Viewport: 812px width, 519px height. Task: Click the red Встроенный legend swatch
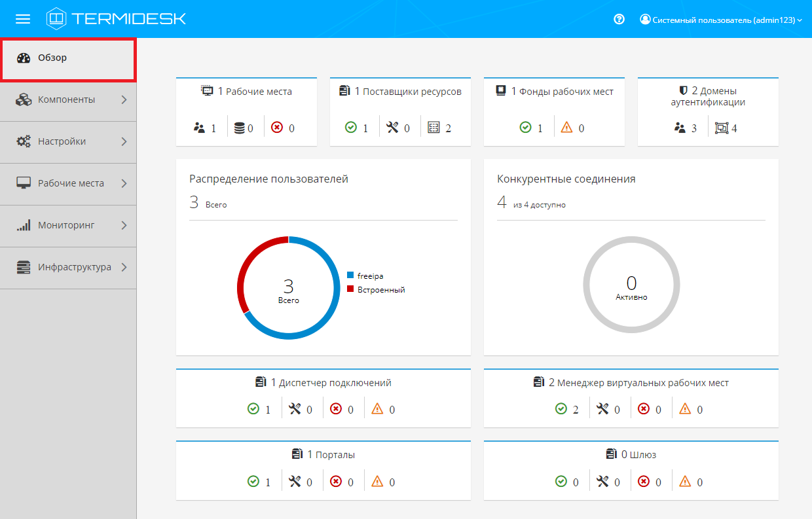[x=350, y=289]
